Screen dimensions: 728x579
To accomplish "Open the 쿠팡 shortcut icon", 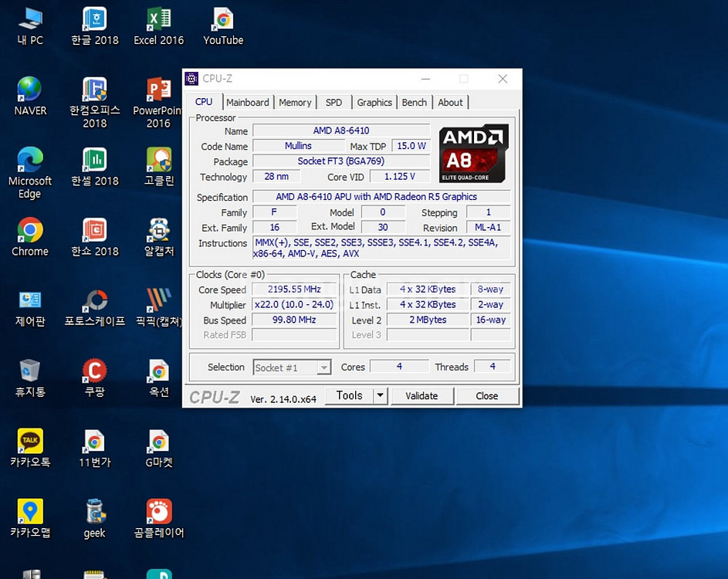I will [x=95, y=378].
